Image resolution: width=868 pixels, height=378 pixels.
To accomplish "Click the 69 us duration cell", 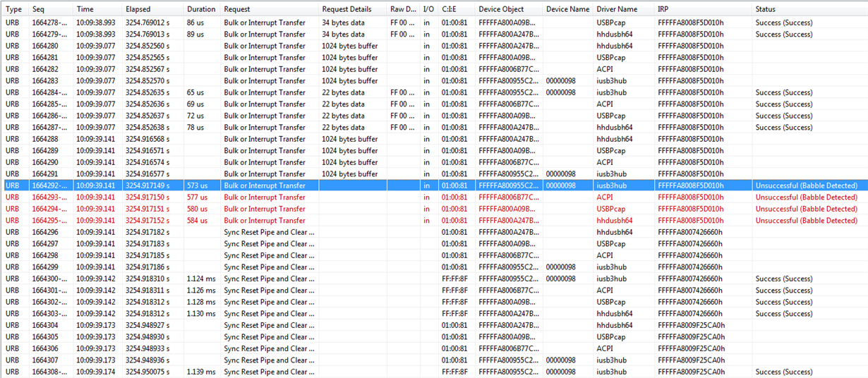I will point(195,104).
